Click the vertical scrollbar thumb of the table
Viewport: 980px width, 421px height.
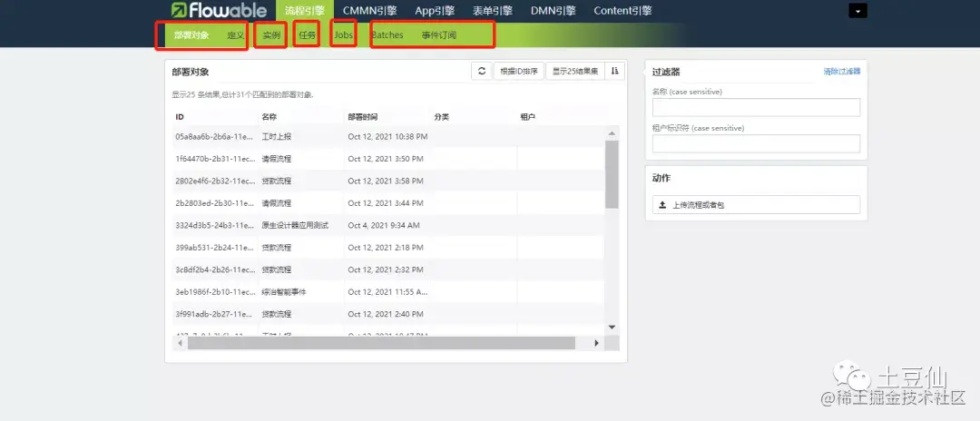tap(612, 174)
